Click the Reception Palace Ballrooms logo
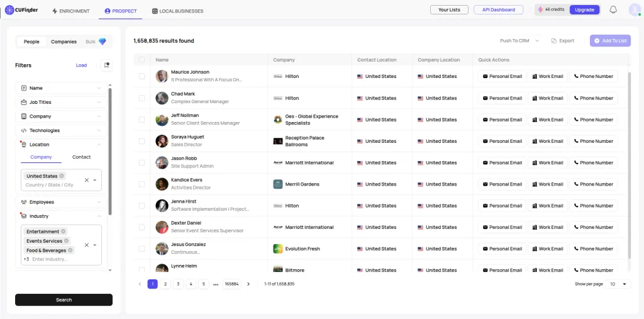Image resolution: width=644 pixels, height=319 pixels. coord(277,141)
